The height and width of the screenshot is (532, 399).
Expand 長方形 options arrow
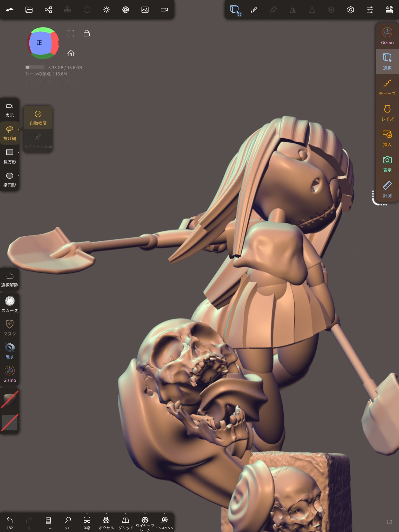pyautogui.click(x=18, y=152)
